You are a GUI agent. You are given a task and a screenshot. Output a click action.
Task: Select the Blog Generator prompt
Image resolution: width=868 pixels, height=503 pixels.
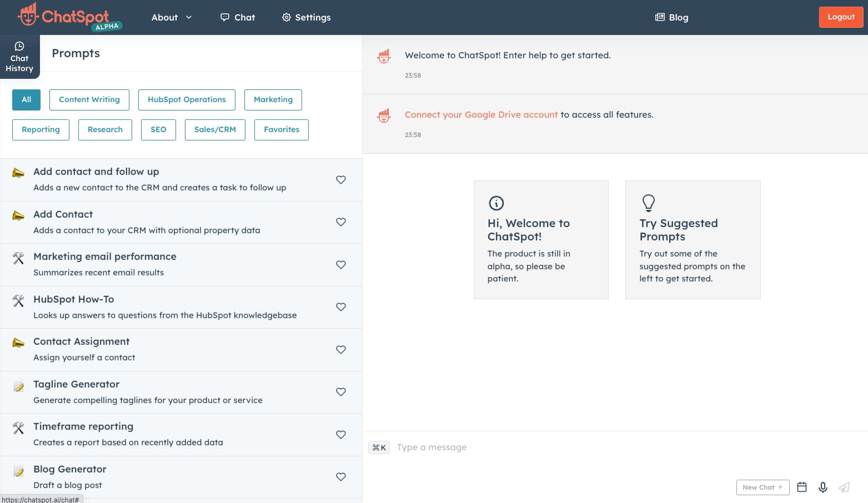pos(70,470)
